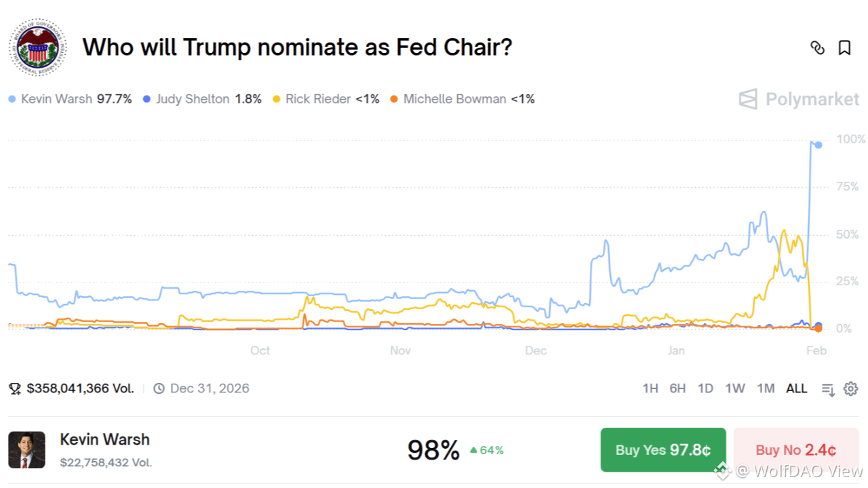Select the ALL time range
The width and height of the screenshot is (868, 488).
pyautogui.click(x=797, y=388)
